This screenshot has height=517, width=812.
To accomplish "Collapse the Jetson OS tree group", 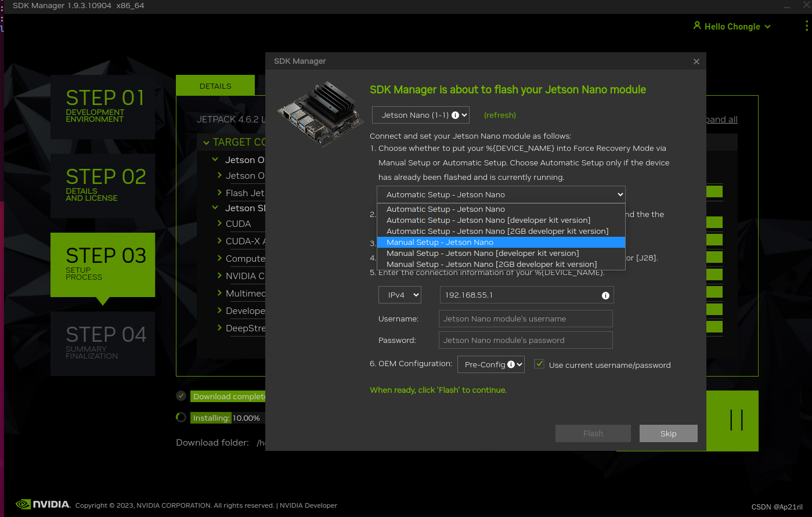I will coord(215,160).
